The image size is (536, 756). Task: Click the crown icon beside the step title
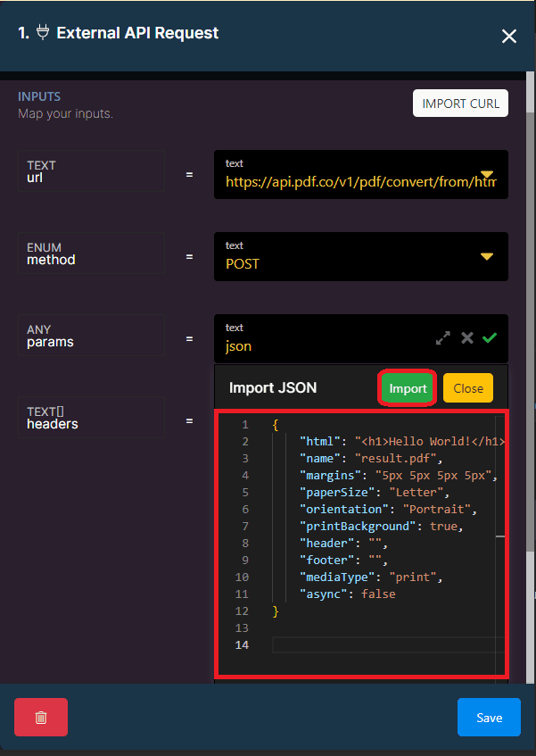tap(42, 33)
